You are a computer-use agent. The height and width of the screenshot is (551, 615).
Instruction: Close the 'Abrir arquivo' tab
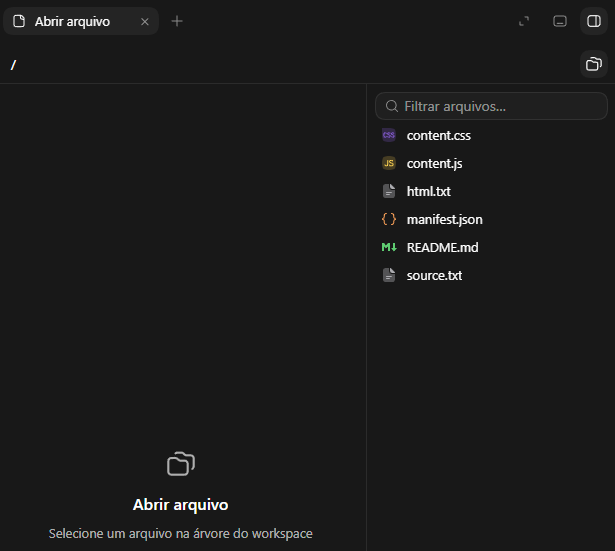click(145, 22)
